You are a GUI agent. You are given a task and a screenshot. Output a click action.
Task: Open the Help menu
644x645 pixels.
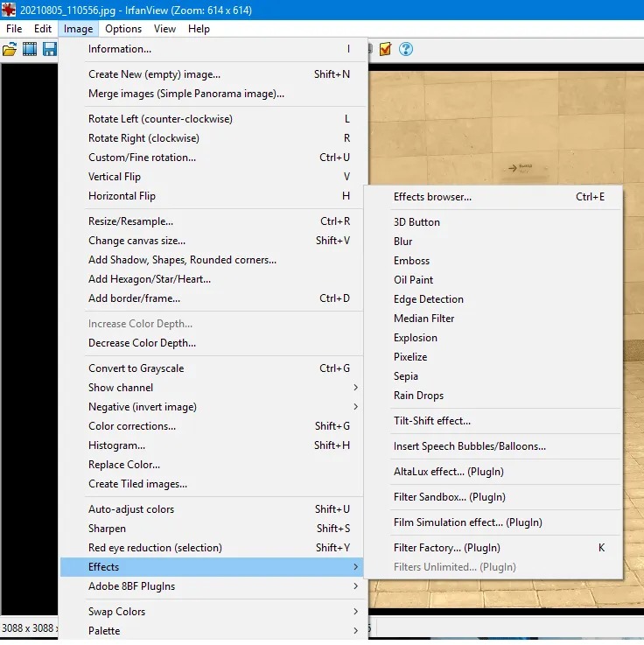tap(199, 29)
